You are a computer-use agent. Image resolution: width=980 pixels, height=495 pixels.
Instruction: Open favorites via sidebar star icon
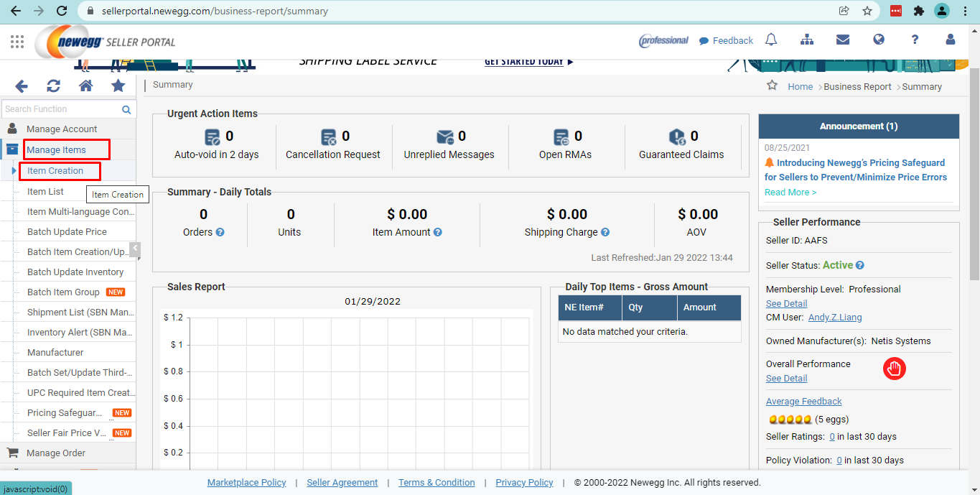[118, 86]
